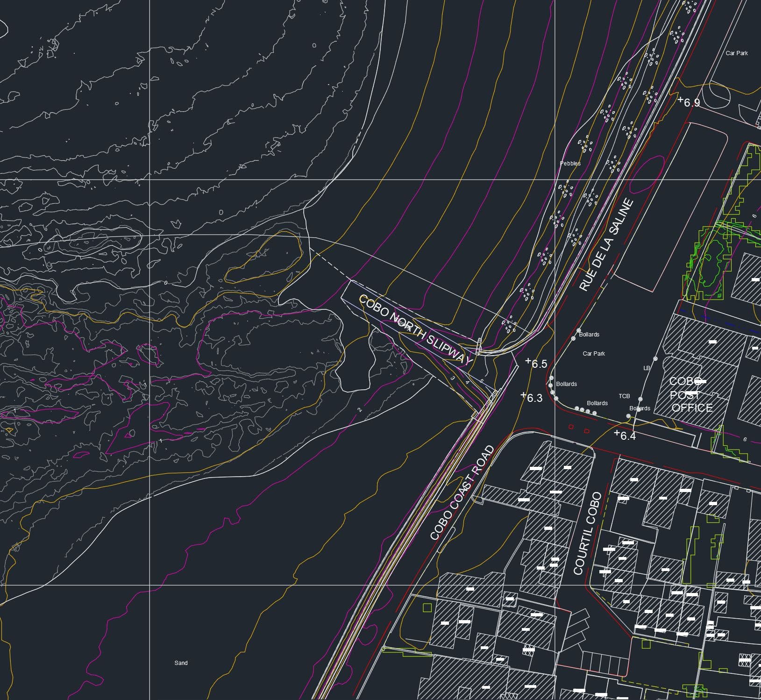The image size is (761, 700).
Task: Select the Bollards label right of +6.3
Action: pyautogui.click(x=566, y=384)
